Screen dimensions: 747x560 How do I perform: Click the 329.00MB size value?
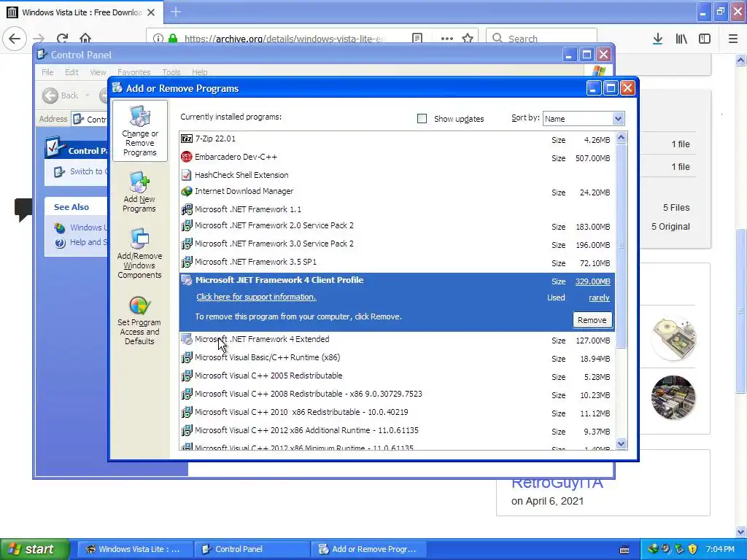pyautogui.click(x=592, y=281)
